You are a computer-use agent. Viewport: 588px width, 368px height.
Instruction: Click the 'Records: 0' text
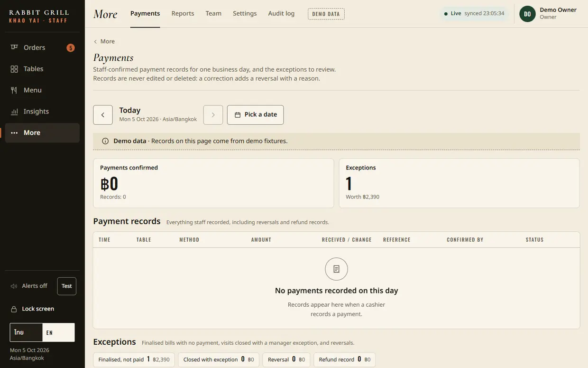(x=113, y=197)
